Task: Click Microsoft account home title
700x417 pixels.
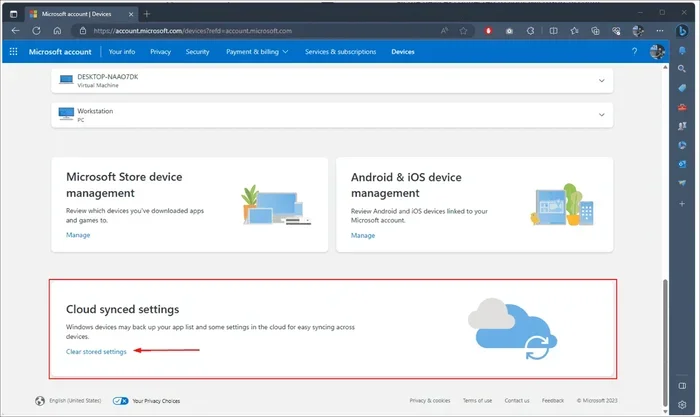Action: coord(60,52)
